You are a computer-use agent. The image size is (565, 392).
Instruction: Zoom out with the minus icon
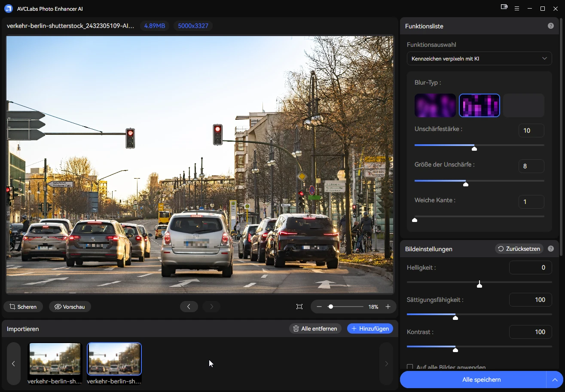(319, 307)
